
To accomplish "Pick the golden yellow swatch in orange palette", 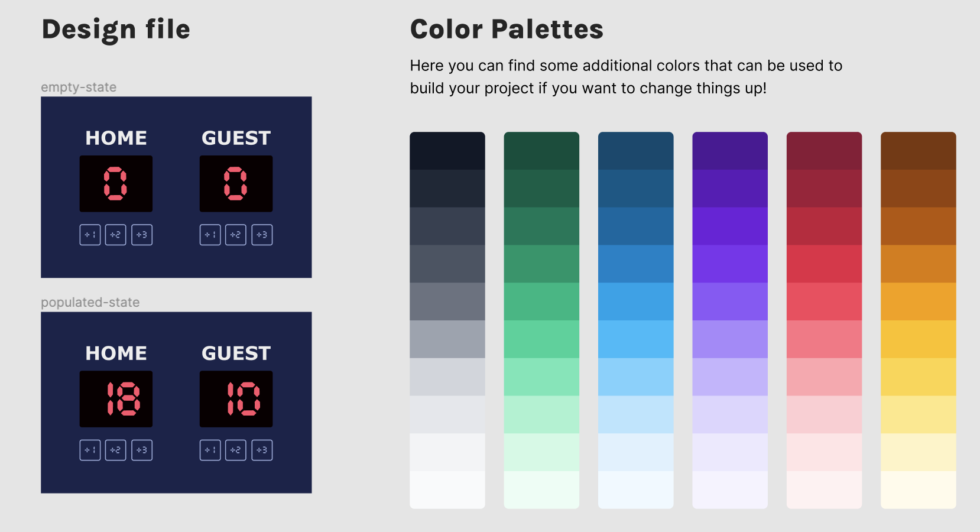I will click(x=919, y=339).
